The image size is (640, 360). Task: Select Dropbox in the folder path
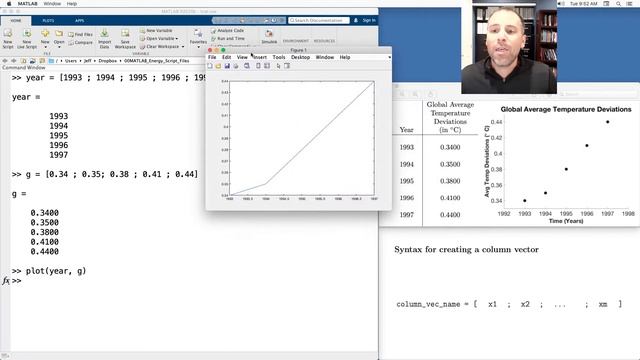(108, 61)
